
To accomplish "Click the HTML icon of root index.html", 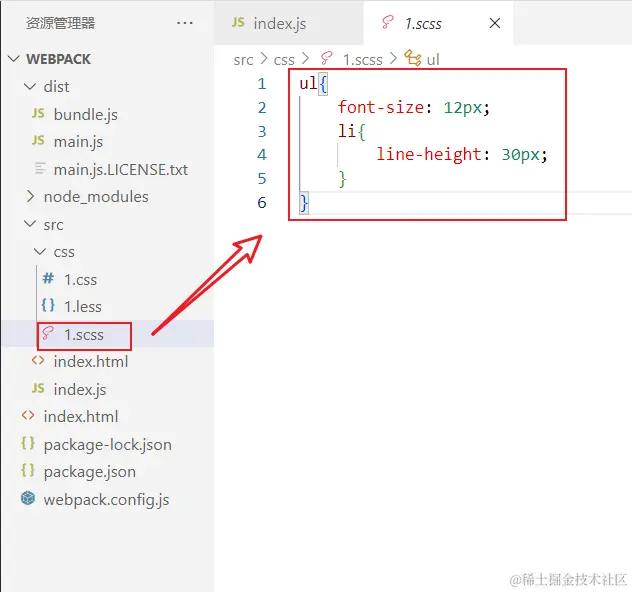I will (28, 415).
